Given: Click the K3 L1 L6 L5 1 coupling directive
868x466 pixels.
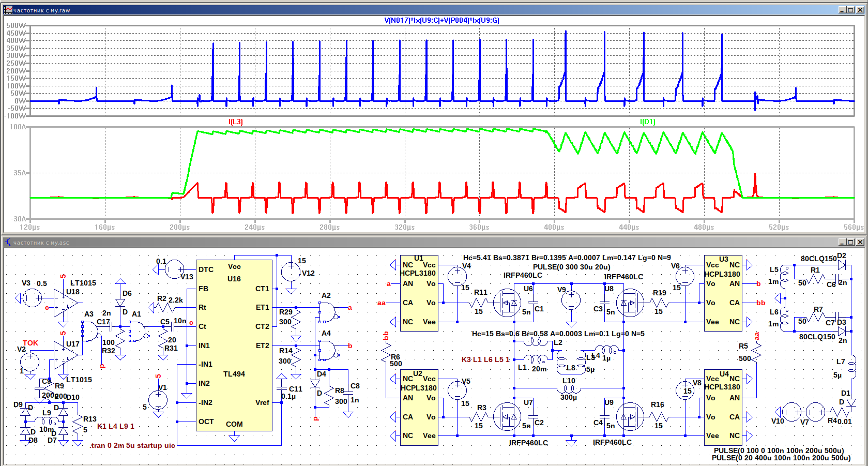Looking at the screenshot, I should pos(485,359).
